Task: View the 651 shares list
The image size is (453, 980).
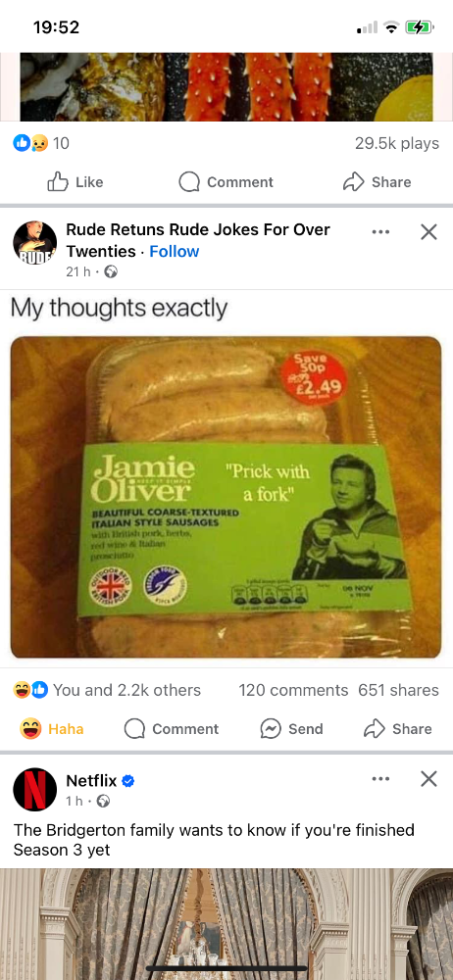Action: tap(398, 690)
